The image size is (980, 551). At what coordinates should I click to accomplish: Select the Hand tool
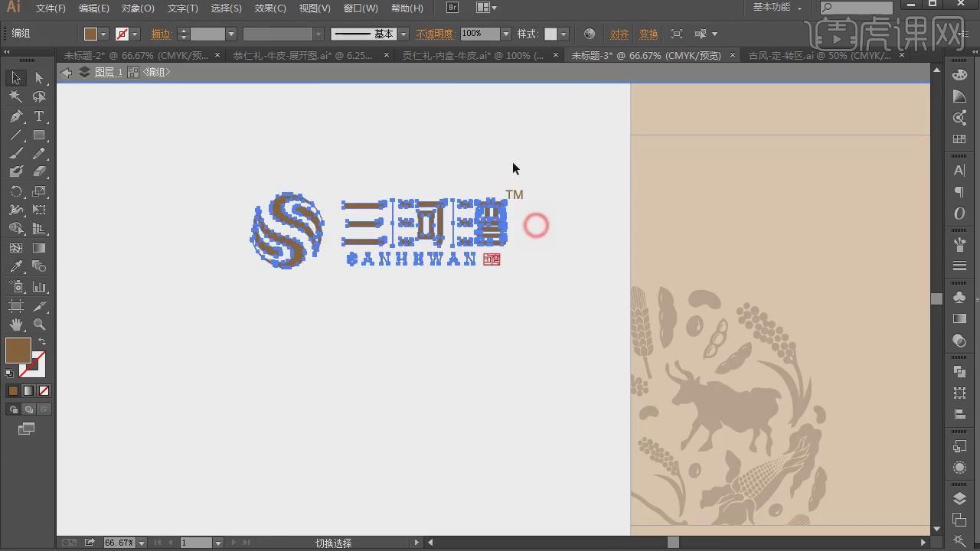16,324
